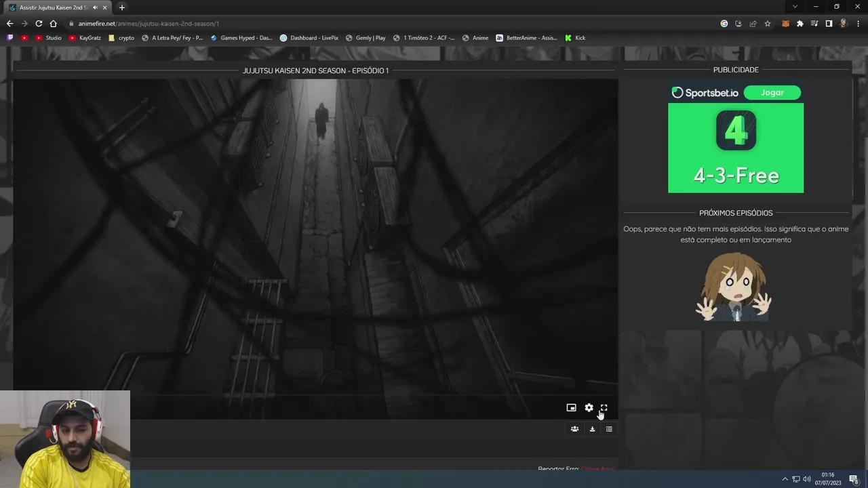View site info via the lock icon
Viewport: 868px width, 488px height.
tap(71, 24)
